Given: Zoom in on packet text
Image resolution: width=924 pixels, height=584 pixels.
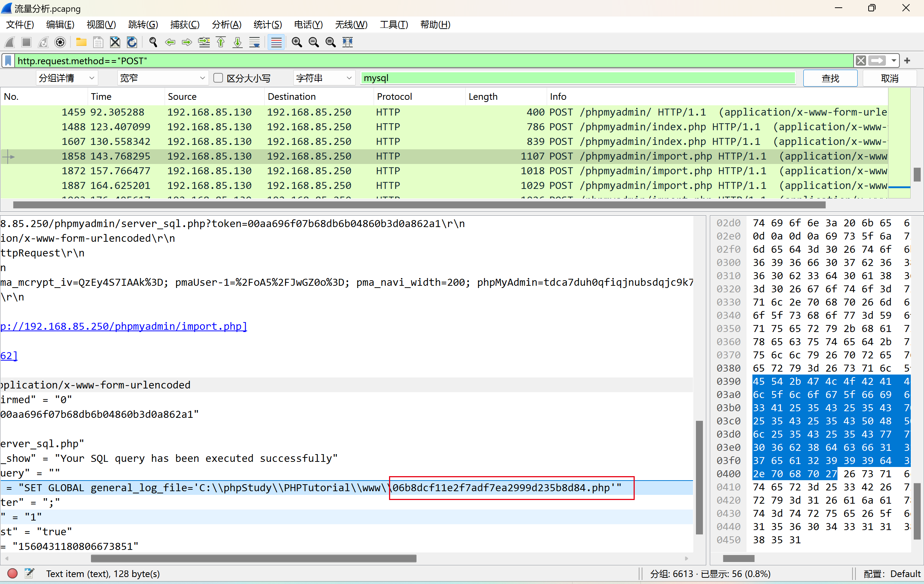Looking at the screenshot, I should (297, 42).
